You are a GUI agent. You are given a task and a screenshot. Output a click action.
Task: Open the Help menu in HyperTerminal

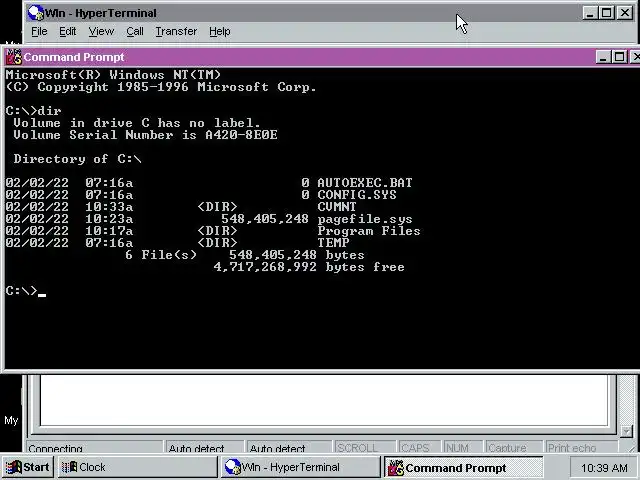(x=220, y=31)
